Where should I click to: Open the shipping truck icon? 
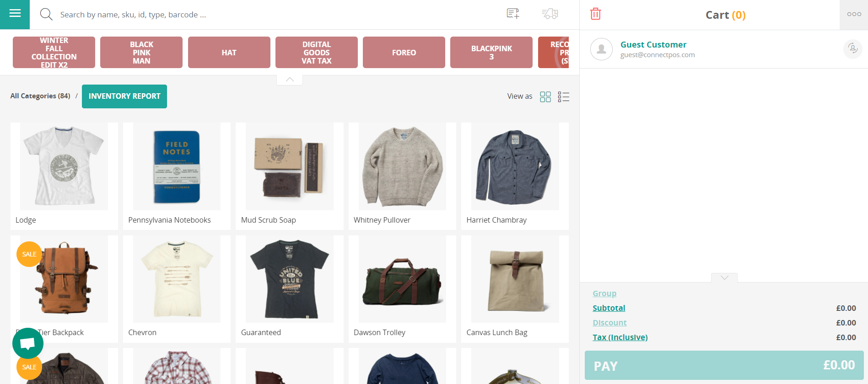click(x=550, y=14)
